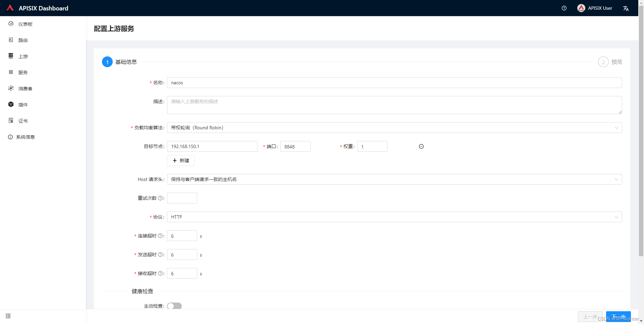
Task: Click the page vertical scrollbar thumb
Action: pyautogui.click(x=641, y=131)
